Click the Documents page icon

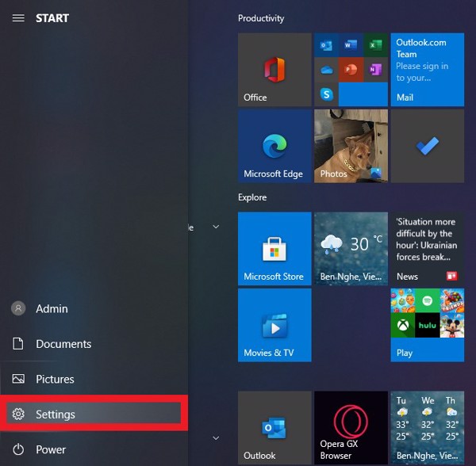(x=18, y=343)
